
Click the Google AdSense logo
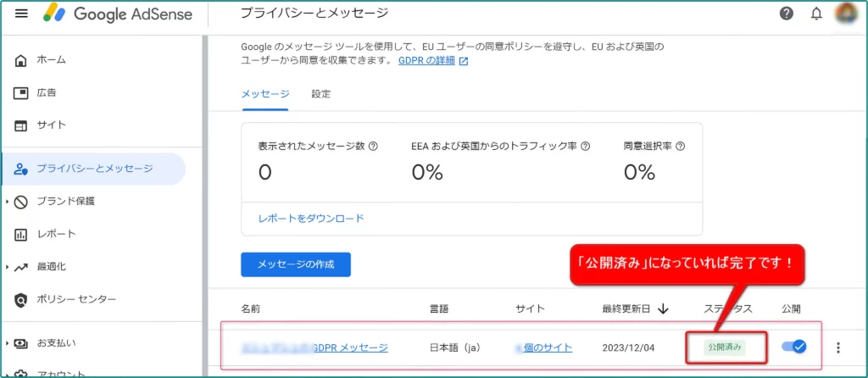(x=117, y=14)
